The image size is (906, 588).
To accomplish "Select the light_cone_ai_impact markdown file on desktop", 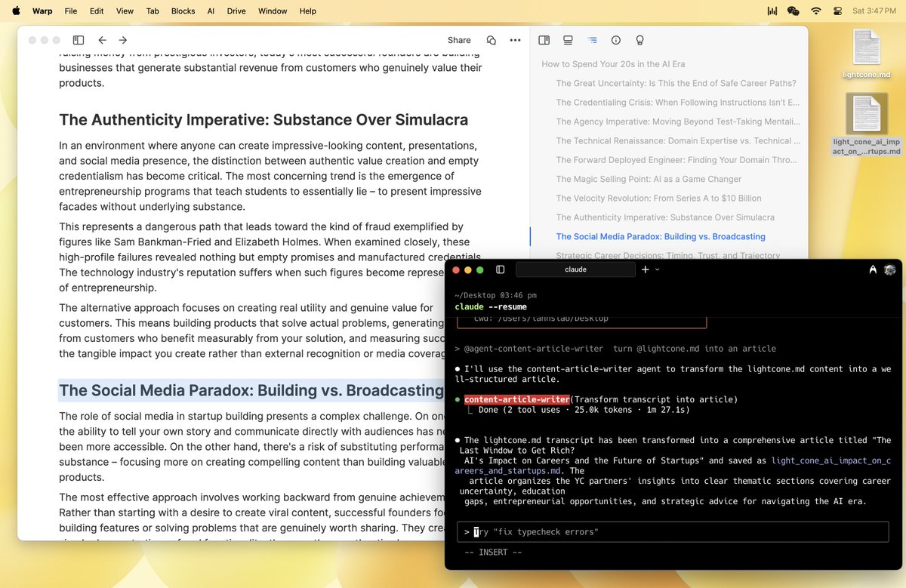I will point(866,125).
